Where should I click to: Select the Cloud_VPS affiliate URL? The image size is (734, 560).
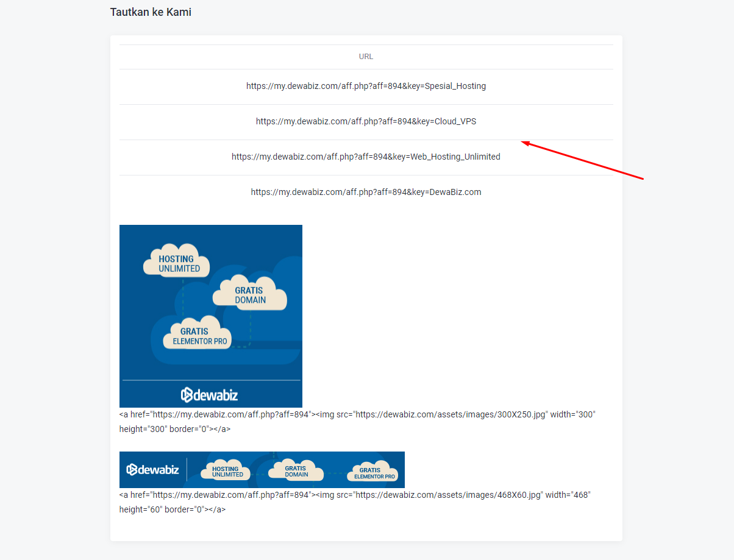(x=366, y=122)
